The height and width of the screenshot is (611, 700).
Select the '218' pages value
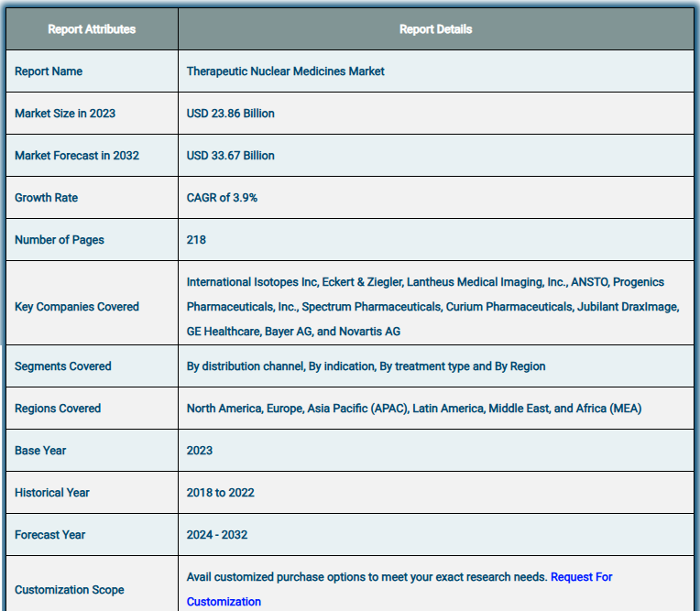(196, 240)
